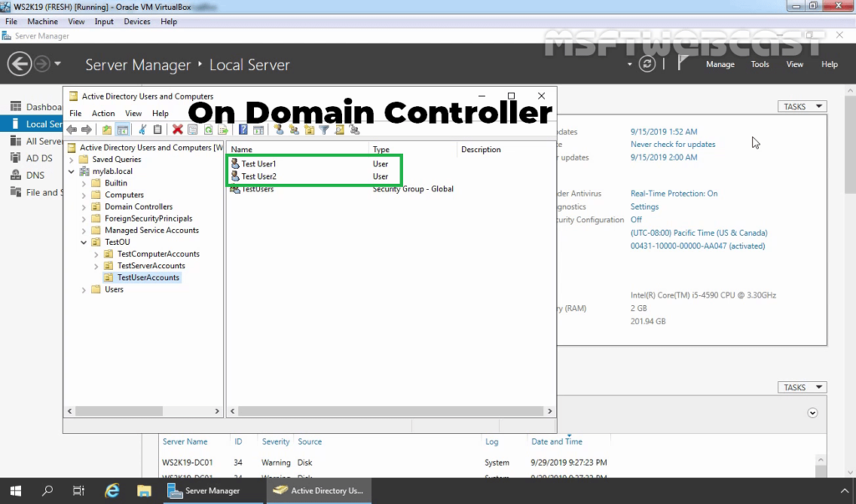
Task: Open the ADUC File menu
Action: [x=75, y=114]
